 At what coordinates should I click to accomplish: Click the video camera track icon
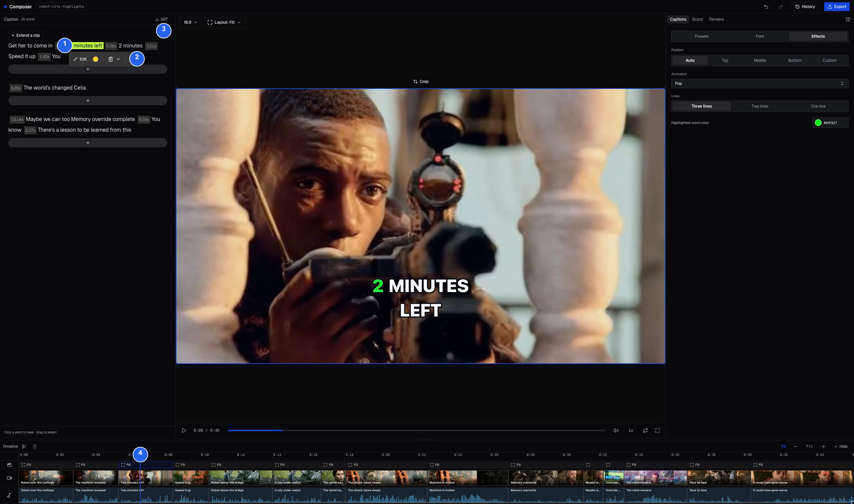pyautogui.click(x=9, y=478)
